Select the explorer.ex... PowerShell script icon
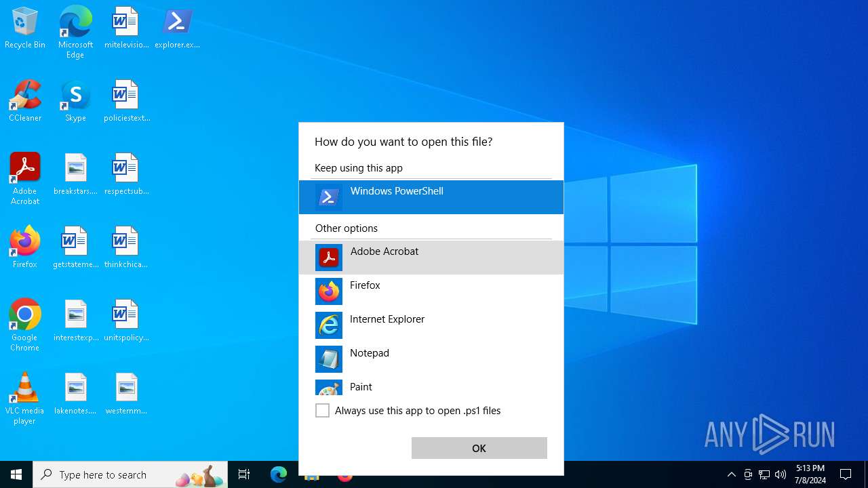The height and width of the screenshot is (488, 868). 177,28
